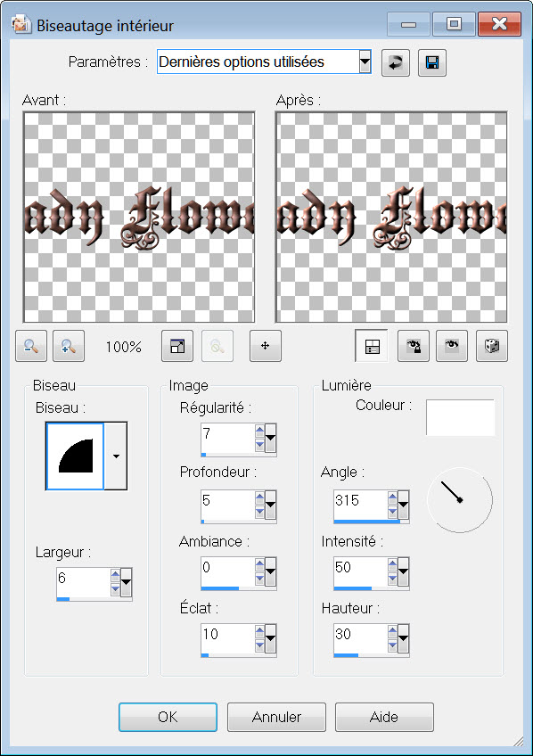Click the save preset floppy disk icon

pos(432,62)
